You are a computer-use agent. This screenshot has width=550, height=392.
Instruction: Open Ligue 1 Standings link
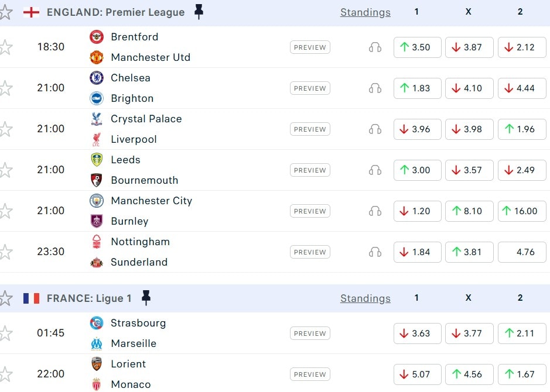tap(365, 298)
